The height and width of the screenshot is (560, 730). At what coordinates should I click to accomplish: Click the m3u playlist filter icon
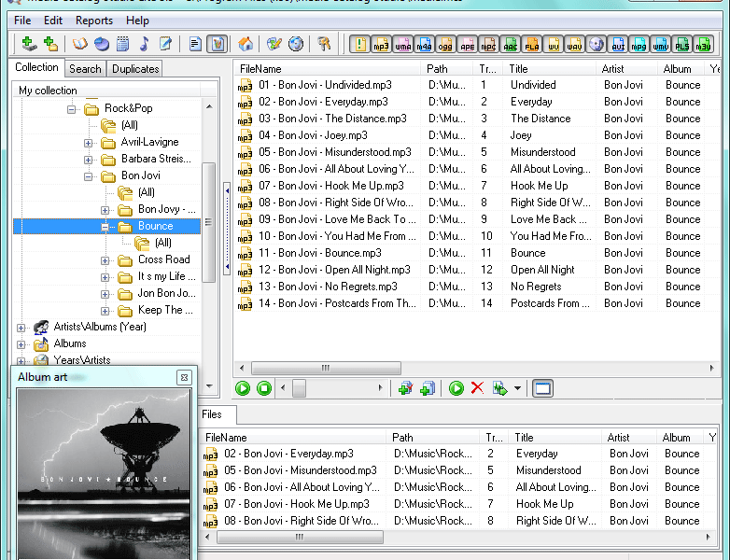[703, 44]
